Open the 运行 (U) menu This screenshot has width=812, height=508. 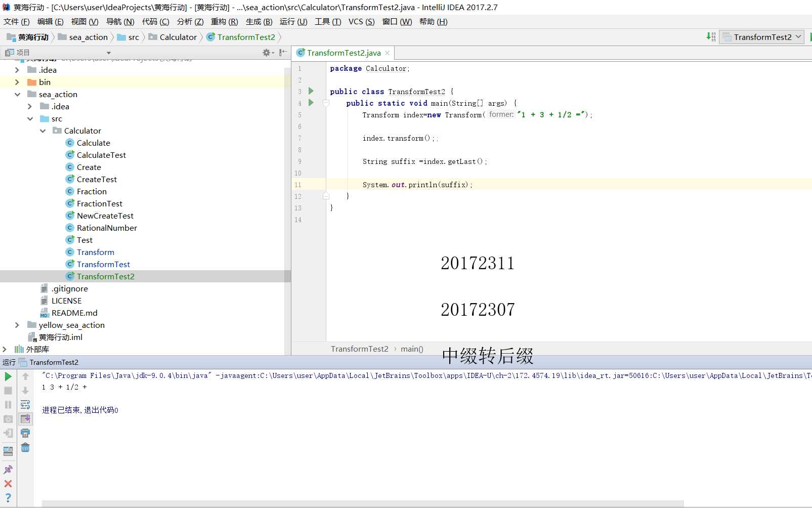293,22
